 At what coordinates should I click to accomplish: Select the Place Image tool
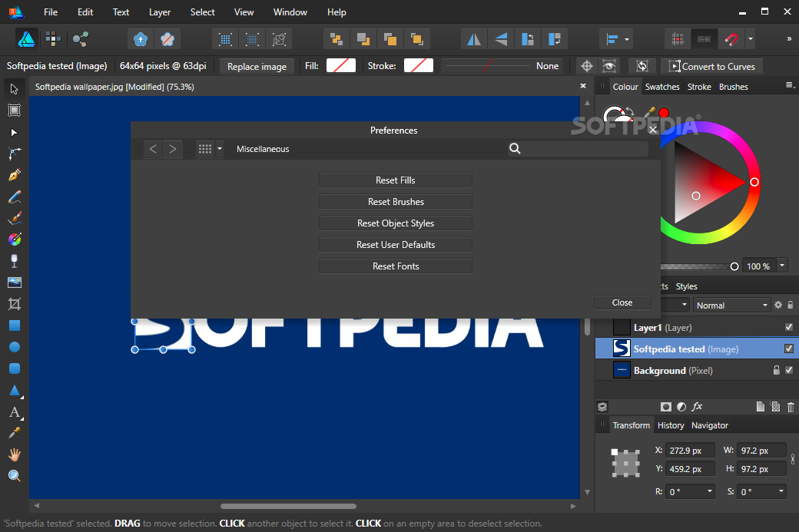pos(15,283)
